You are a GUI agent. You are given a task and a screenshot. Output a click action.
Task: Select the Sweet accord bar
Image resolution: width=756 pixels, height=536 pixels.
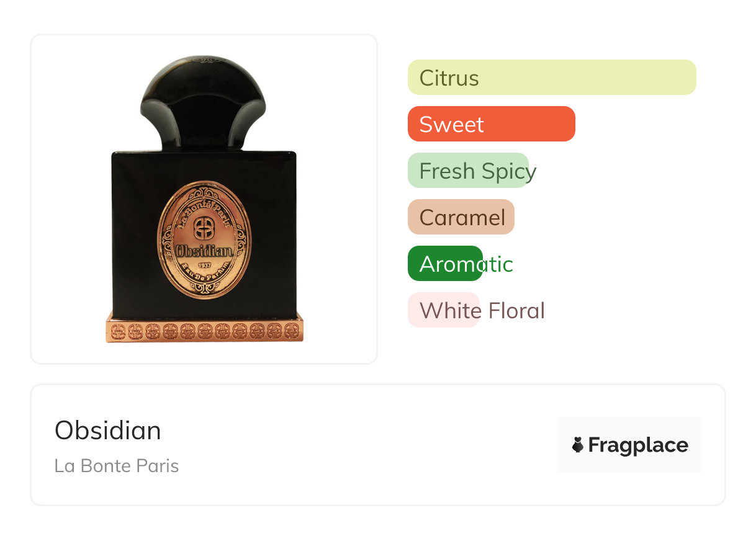[x=492, y=124]
